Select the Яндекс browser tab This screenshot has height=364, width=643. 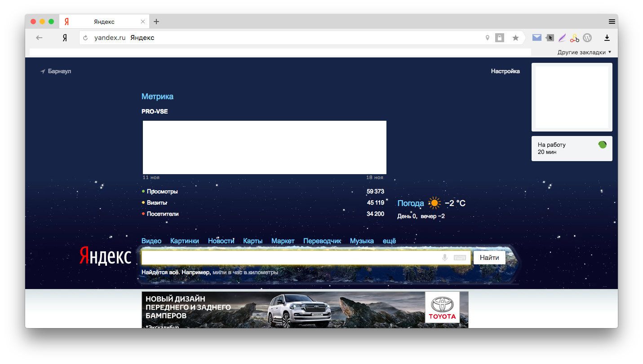[x=104, y=22]
